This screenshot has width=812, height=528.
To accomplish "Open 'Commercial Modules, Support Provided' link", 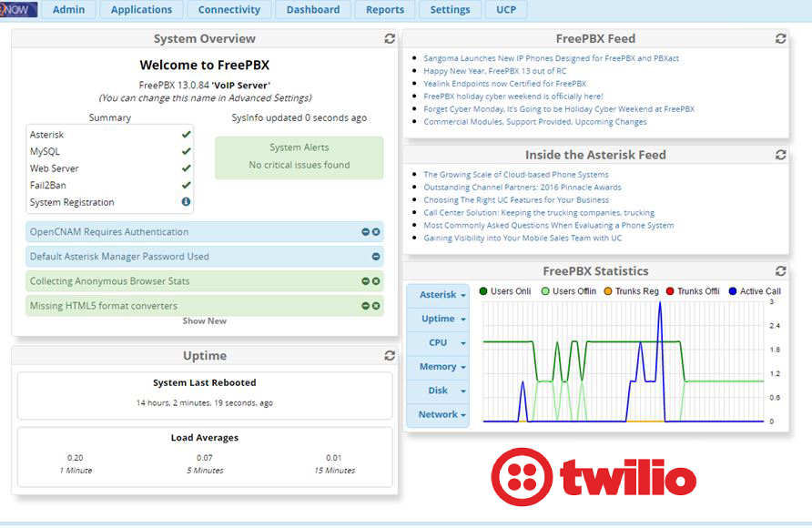I will point(535,122).
